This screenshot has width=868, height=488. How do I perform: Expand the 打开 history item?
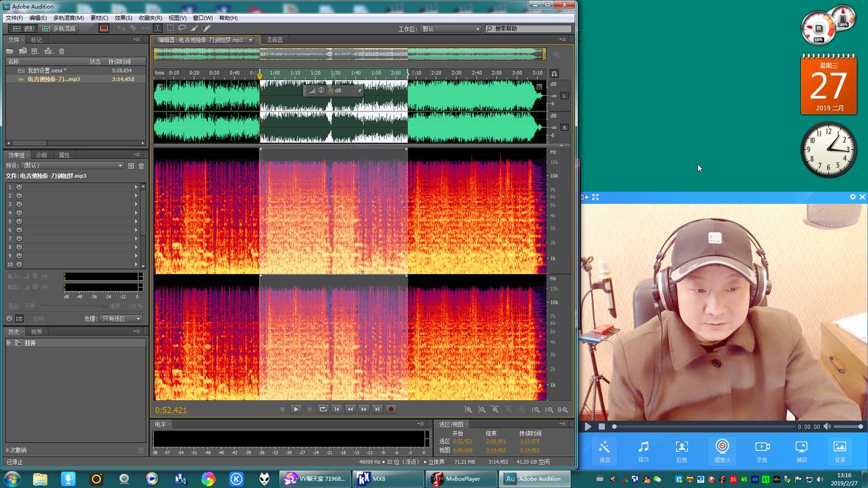9,343
